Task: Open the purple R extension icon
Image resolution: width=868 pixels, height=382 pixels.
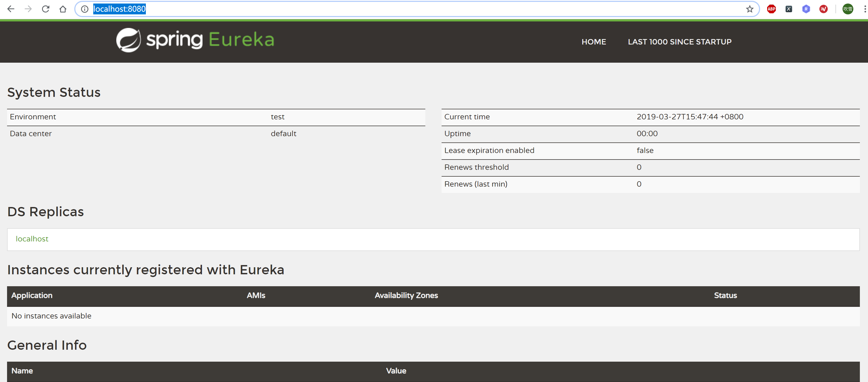Action: 806,9
